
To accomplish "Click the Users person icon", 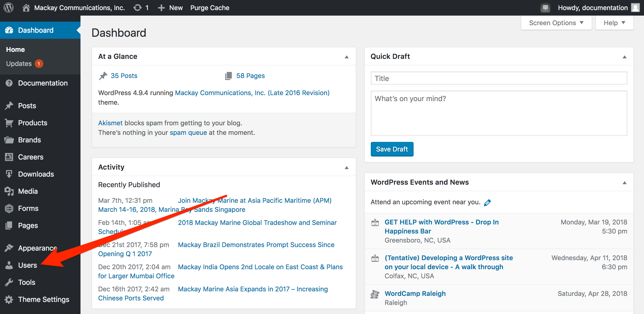I will coord(9,265).
